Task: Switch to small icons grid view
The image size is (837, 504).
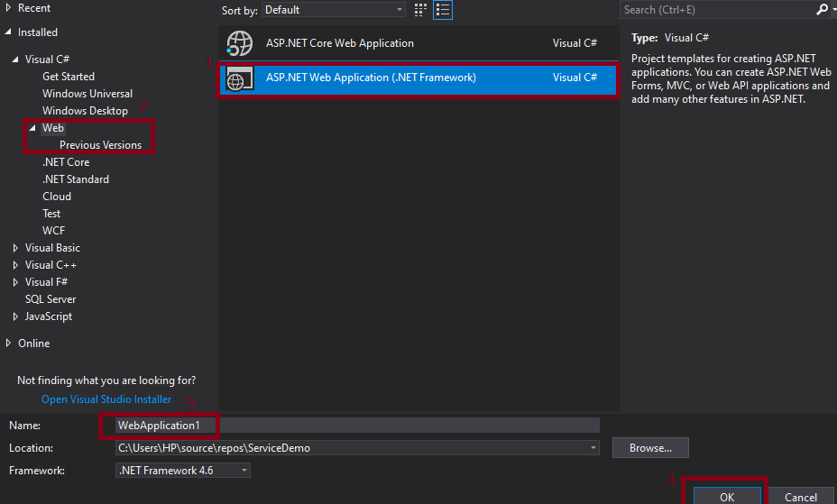Action: pyautogui.click(x=420, y=10)
